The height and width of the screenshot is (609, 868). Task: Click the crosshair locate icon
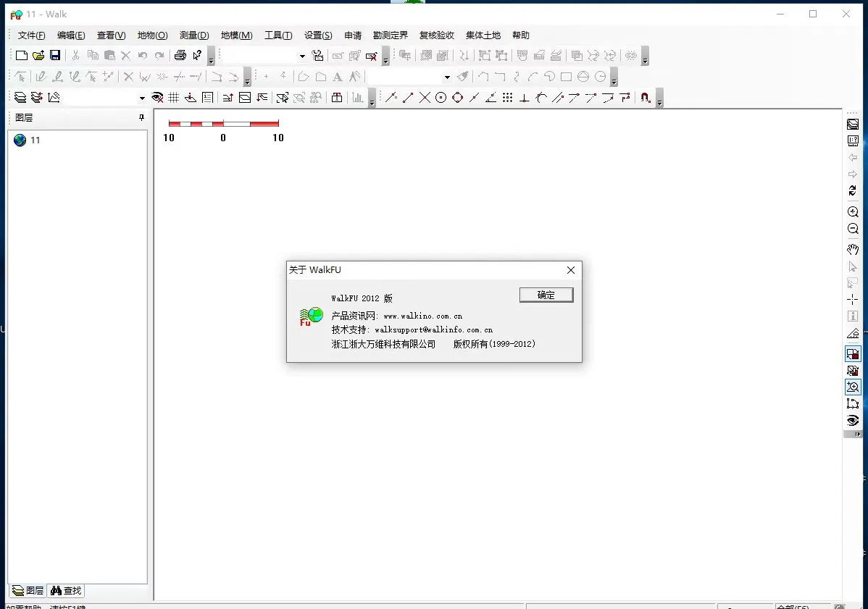(x=853, y=300)
